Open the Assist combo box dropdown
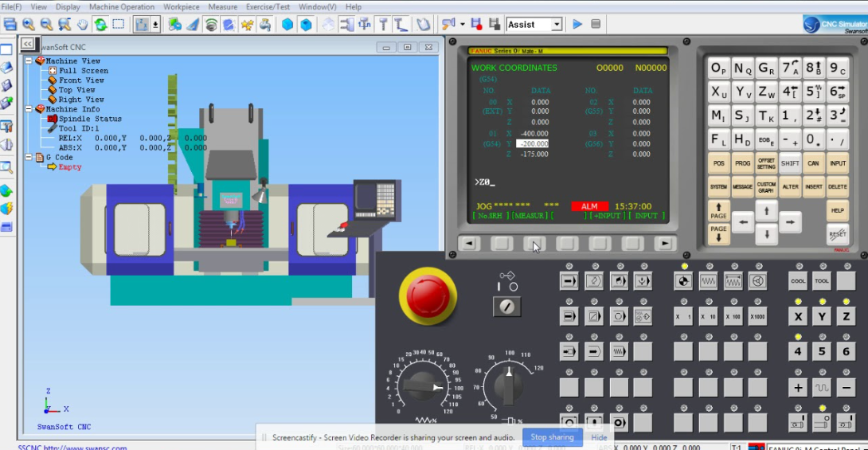Viewport: 868px width, 450px height. click(x=557, y=25)
